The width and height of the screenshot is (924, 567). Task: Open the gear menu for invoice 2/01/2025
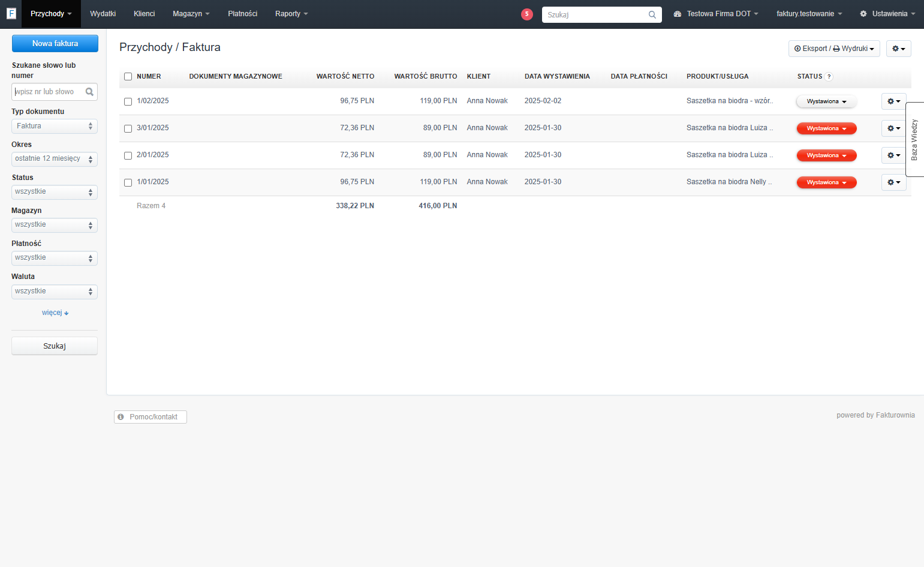click(893, 155)
